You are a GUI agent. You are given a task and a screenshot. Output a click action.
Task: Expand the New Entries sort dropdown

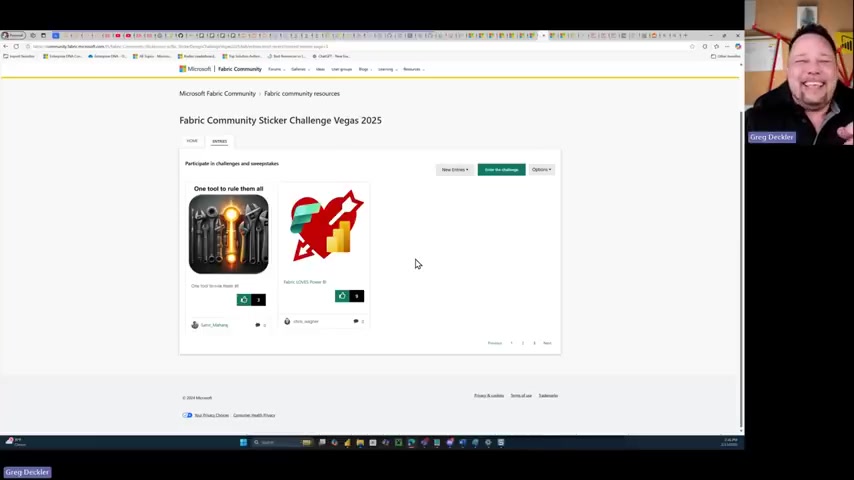(x=455, y=169)
